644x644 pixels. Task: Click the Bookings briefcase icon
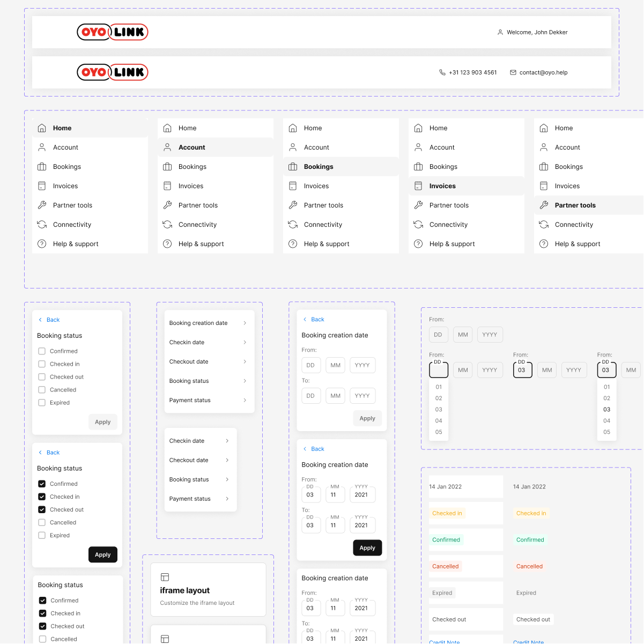pos(42,166)
